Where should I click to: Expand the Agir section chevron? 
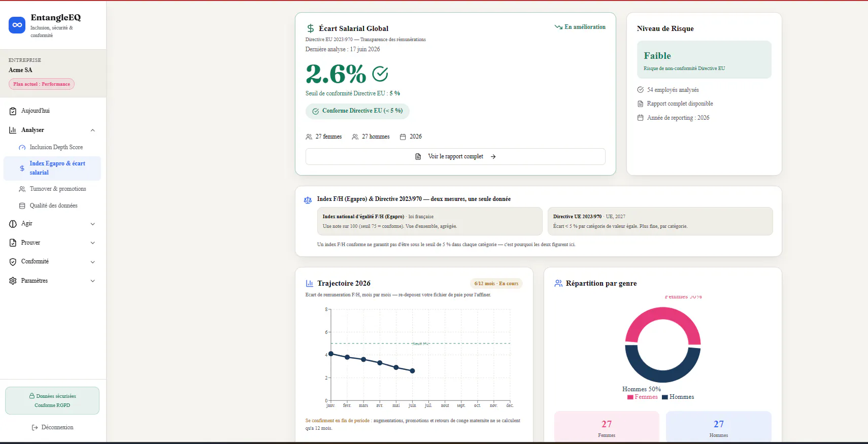[93, 224]
